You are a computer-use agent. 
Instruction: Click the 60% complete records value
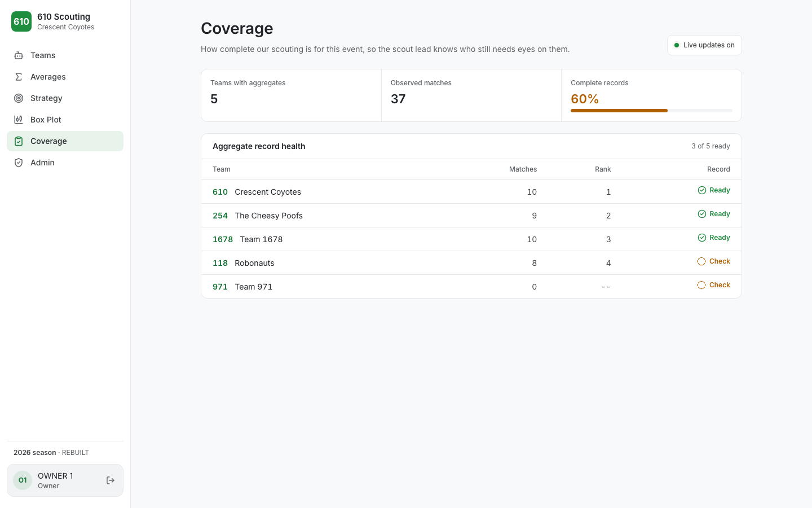pos(585,99)
